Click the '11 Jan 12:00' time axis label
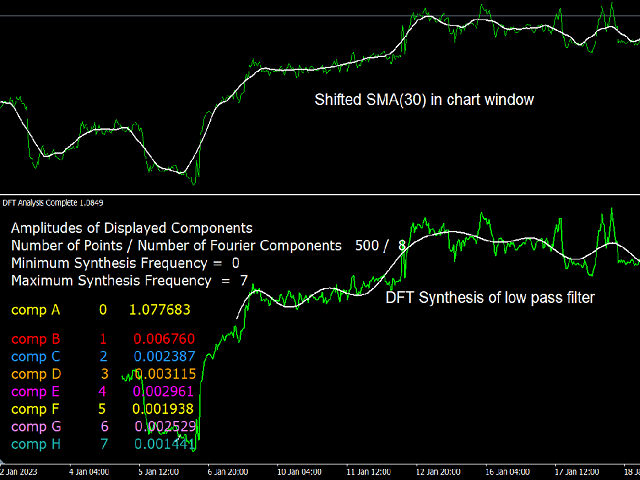 pos(369,472)
